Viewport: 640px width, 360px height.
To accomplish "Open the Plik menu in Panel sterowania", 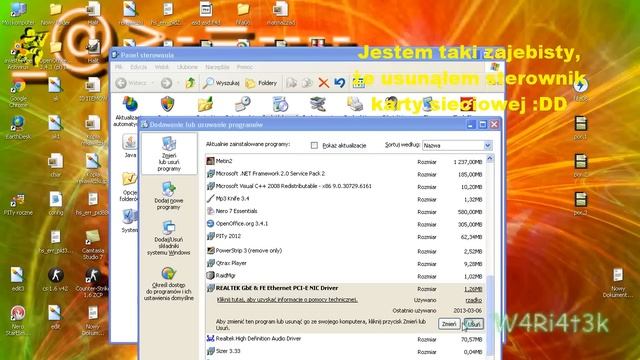I will click(x=119, y=67).
